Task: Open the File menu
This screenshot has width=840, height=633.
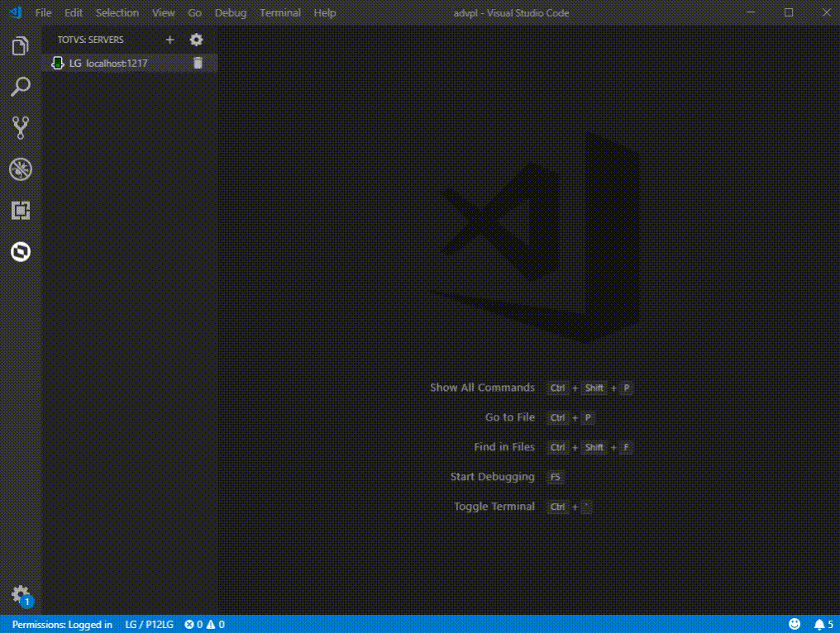Action: pyautogui.click(x=43, y=13)
